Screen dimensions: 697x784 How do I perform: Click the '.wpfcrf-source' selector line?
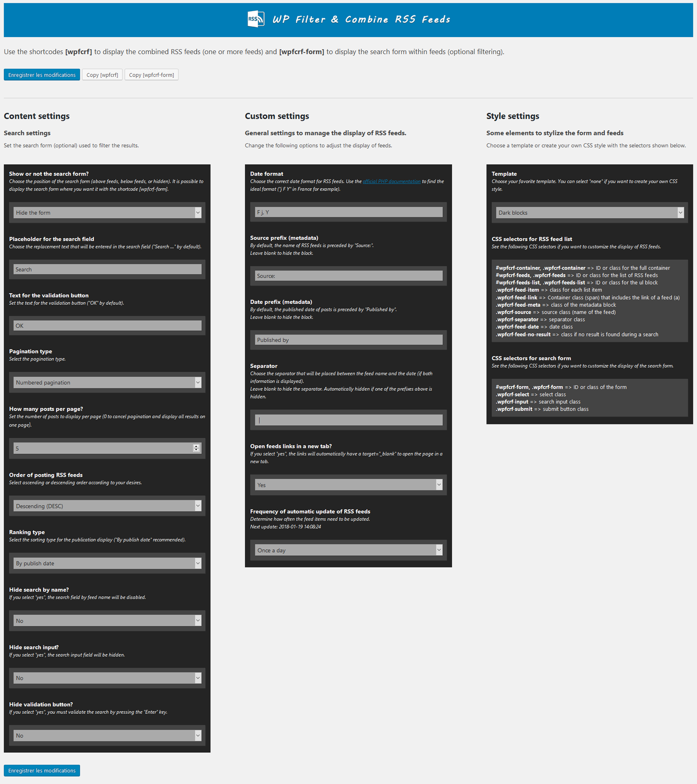pyautogui.click(x=556, y=312)
